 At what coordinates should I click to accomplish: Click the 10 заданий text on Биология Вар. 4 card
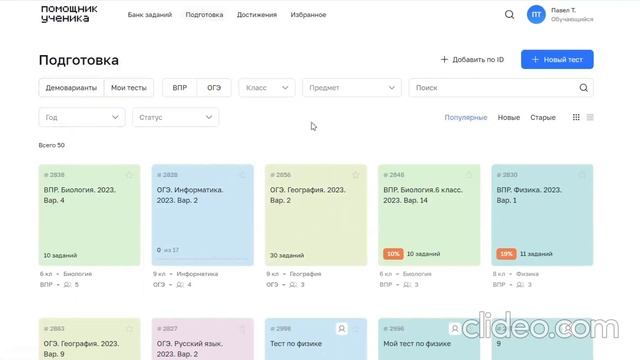tap(60, 255)
